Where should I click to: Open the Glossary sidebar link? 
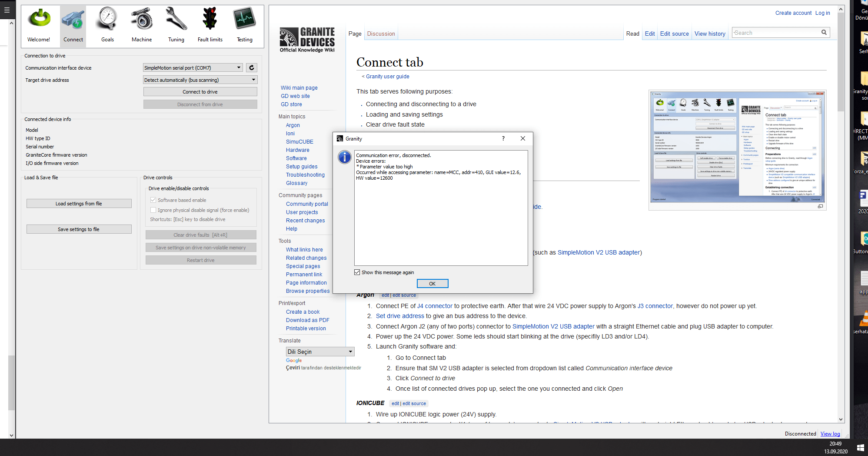296,183
